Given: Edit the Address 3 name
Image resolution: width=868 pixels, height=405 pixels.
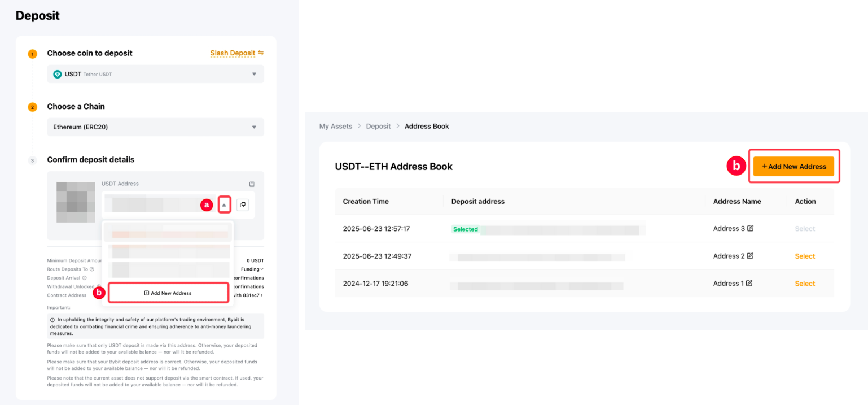Looking at the screenshot, I should [x=750, y=229].
